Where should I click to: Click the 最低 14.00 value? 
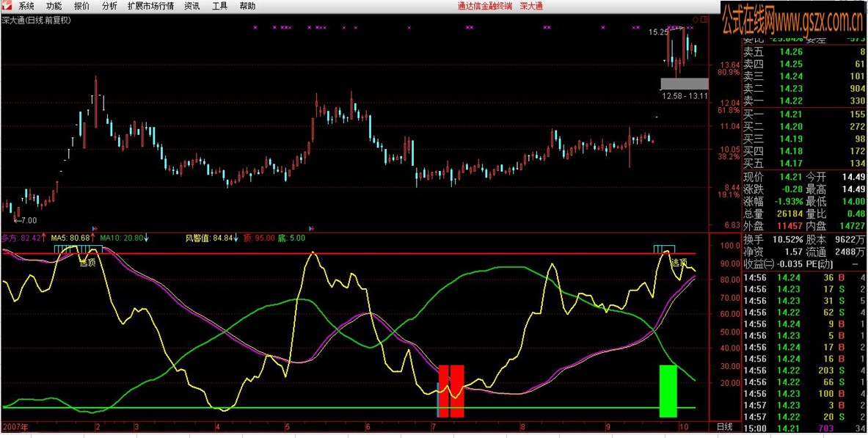click(x=853, y=202)
